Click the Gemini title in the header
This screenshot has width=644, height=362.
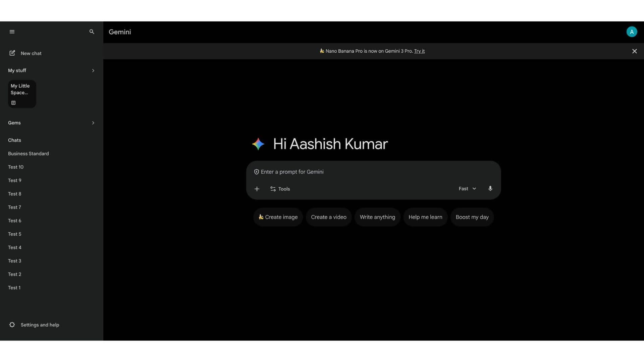coord(120,32)
